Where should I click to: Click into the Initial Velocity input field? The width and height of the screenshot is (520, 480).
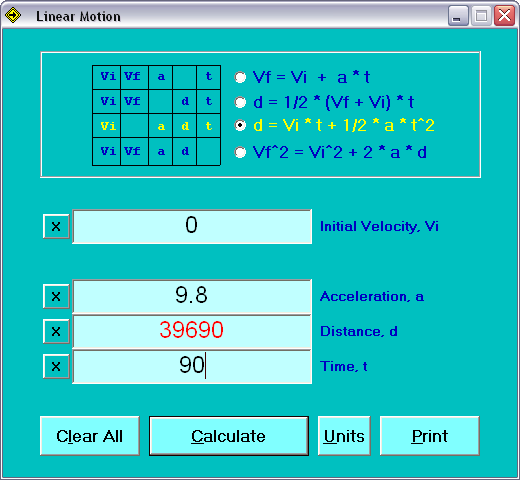click(x=192, y=227)
